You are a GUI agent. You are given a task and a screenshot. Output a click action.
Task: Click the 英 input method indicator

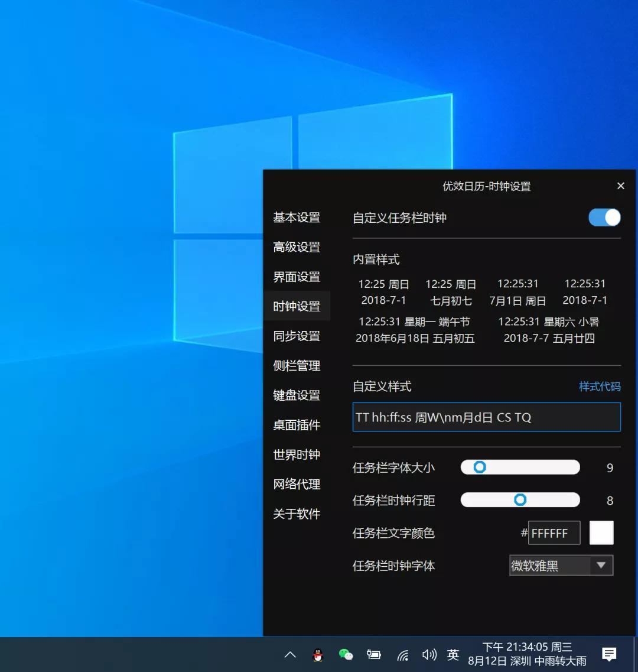coord(453,654)
